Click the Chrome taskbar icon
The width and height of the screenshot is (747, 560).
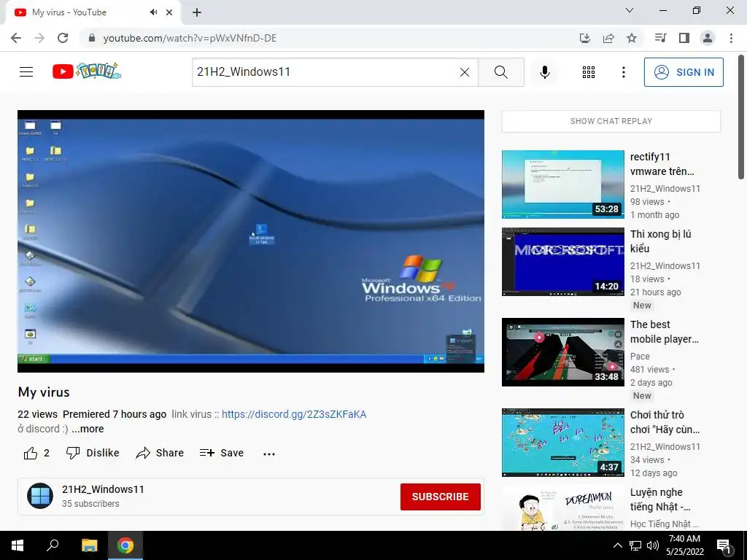[x=125, y=545]
